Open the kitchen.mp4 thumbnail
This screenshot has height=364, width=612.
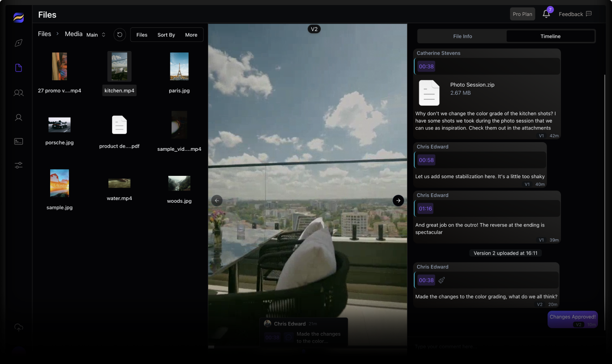119,66
